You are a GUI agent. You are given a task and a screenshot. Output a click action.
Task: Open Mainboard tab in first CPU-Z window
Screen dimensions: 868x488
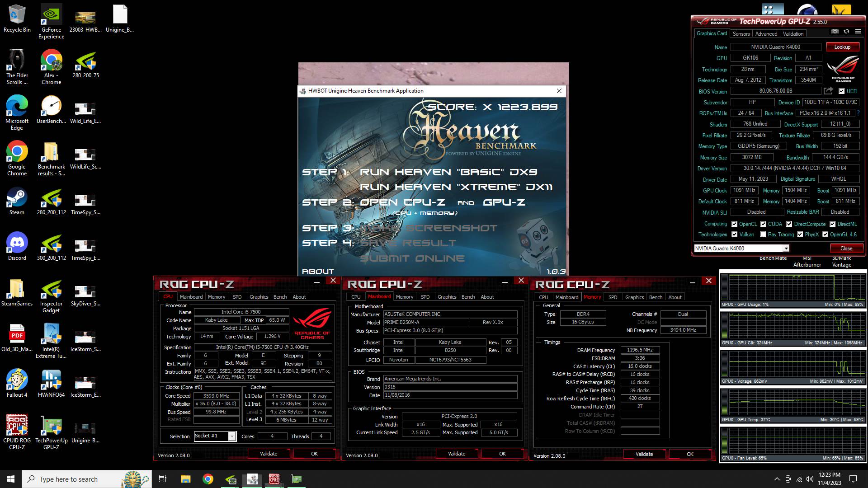point(191,297)
